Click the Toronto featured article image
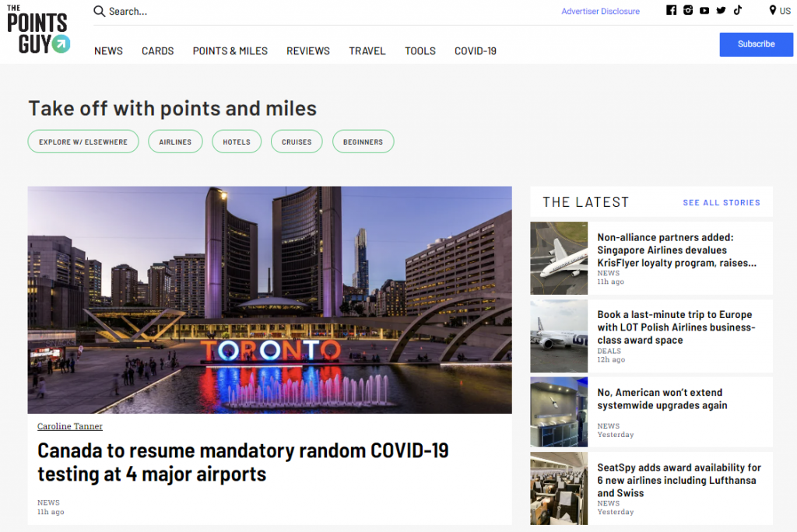The image size is (797, 532). pos(269,299)
